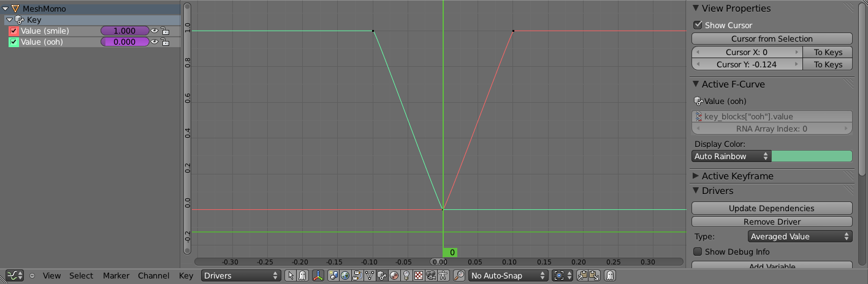
Task: Mute Value (smile) curve with its eye icon
Action: click(154, 31)
